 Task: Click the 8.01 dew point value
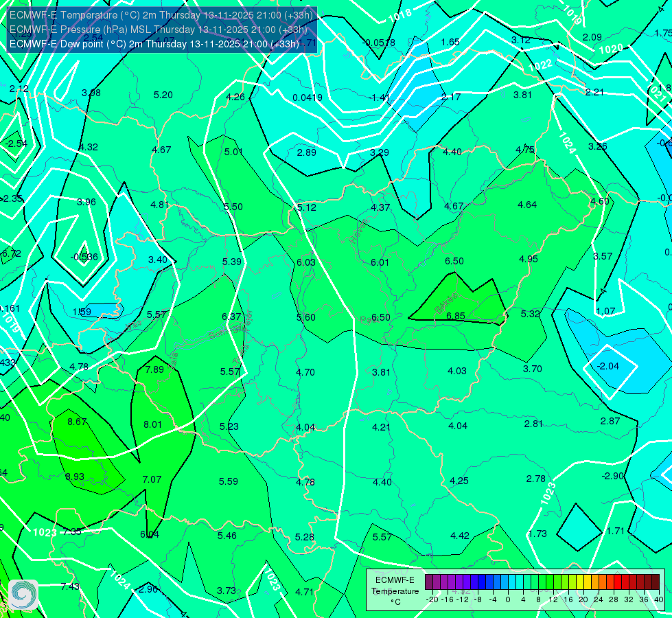(x=152, y=424)
